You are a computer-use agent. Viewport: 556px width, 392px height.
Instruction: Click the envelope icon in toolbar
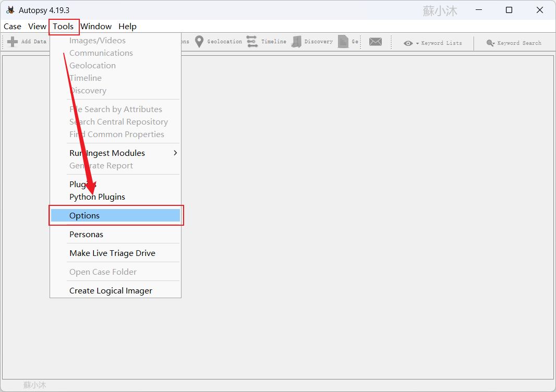click(375, 42)
